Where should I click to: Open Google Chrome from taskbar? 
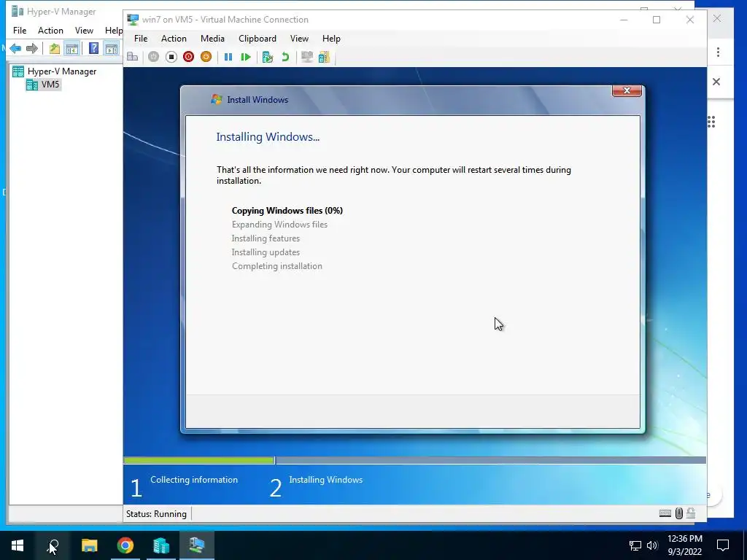[125, 545]
